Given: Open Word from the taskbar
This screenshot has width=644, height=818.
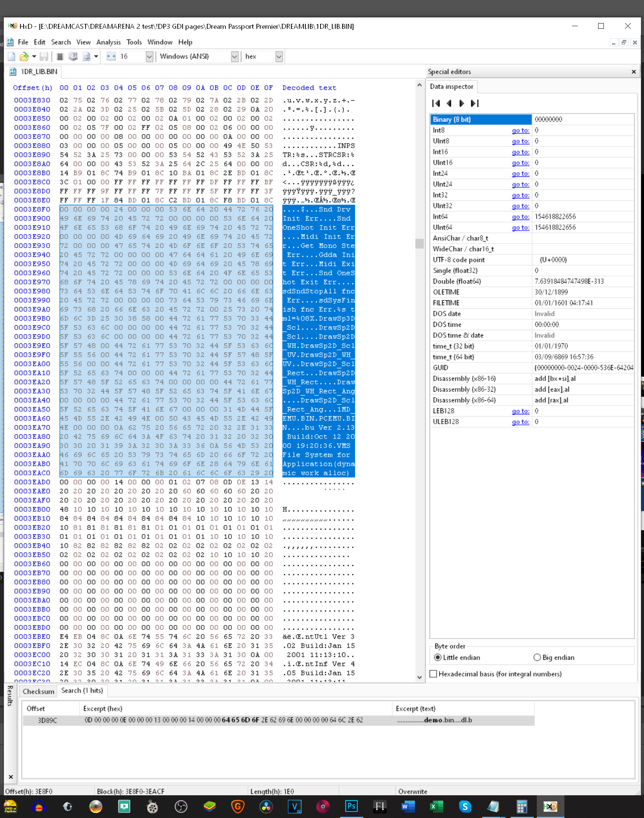Looking at the screenshot, I should (408, 806).
